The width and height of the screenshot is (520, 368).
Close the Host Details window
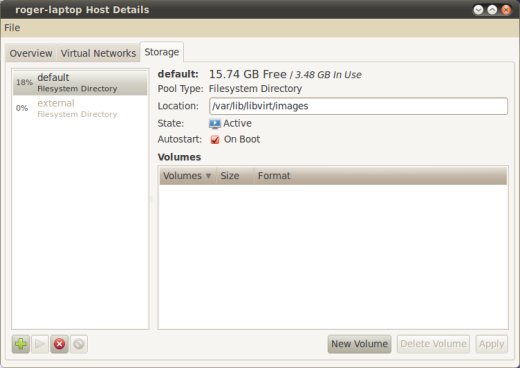coord(506,10)
